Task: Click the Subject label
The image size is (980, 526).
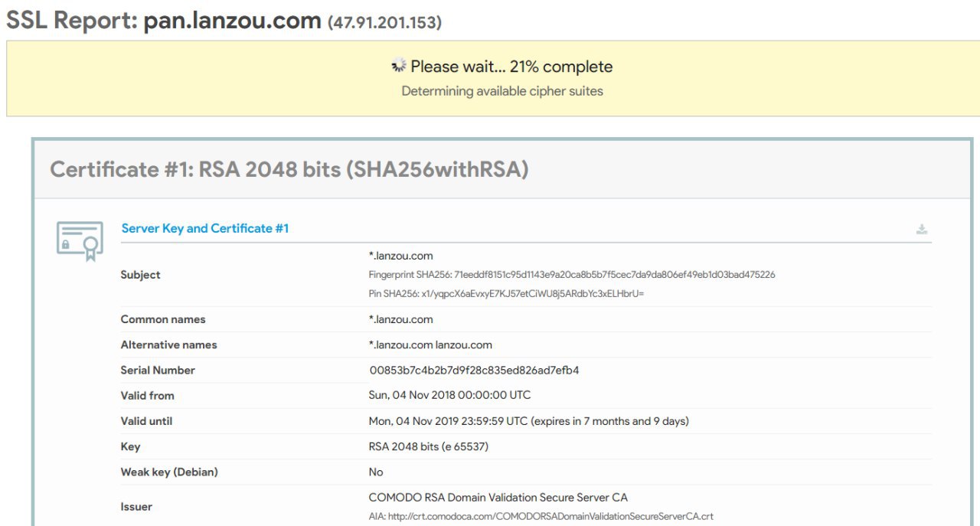Action: [140, 275]
